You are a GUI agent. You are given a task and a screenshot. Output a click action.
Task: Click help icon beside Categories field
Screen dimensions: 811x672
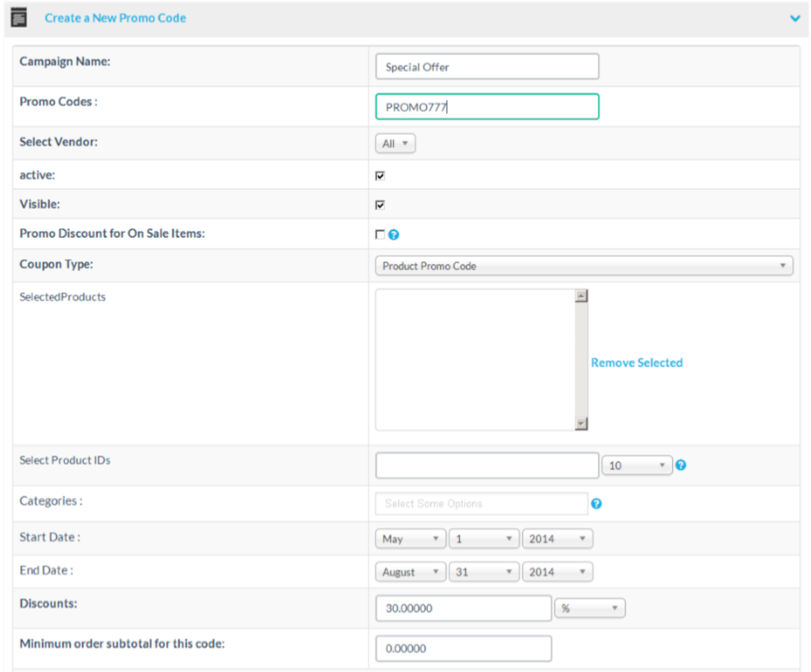coord(596,504)
